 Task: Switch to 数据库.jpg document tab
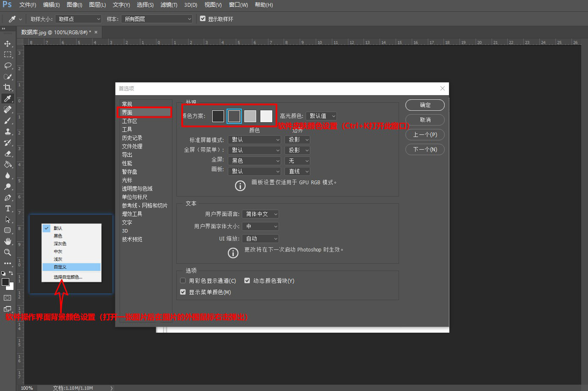pyautogui.click(x=55, y=32)
